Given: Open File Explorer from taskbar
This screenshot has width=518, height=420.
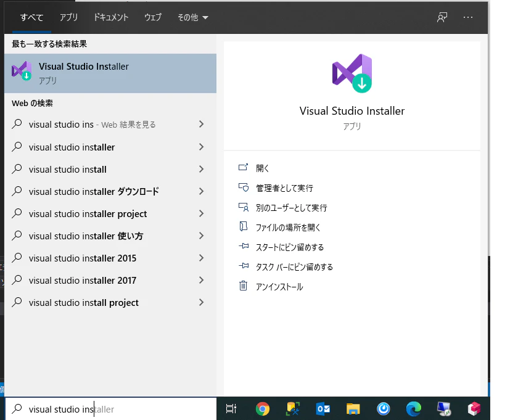Looking at the screenshot, I should (x=353, y=409).
